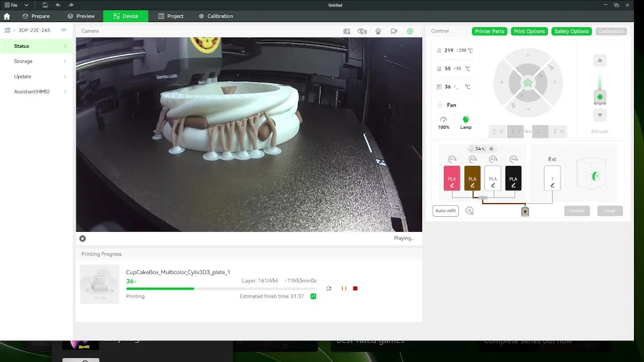The image size is (644, 362).
Task: Click the +Y axis movement segment
Action: [528, 55]
